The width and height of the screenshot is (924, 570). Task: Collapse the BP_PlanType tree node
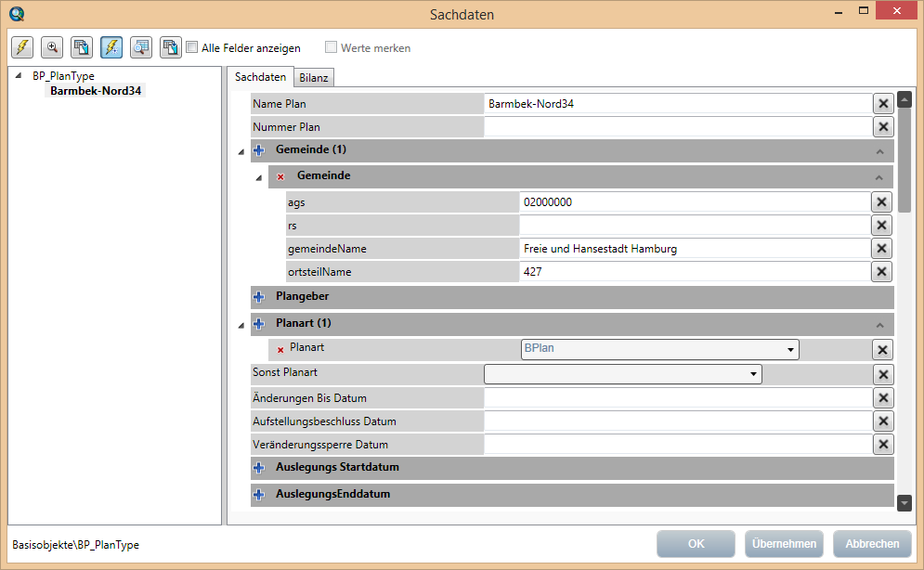click(x=20, y=76)
